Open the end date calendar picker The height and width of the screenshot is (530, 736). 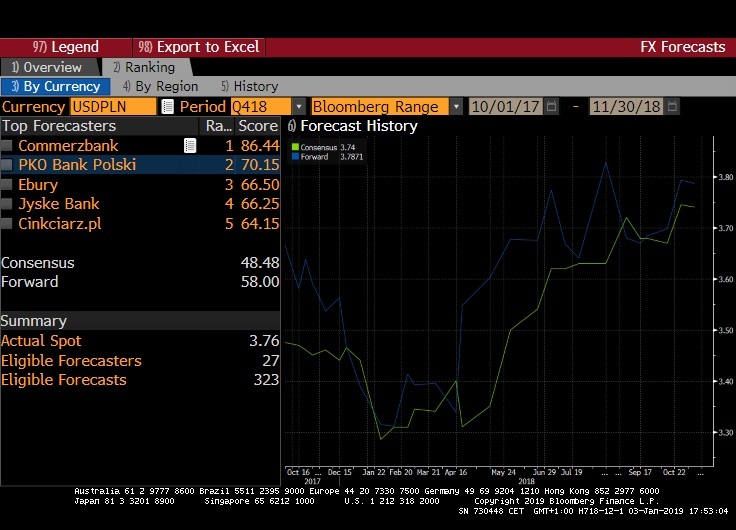point(672,107)
